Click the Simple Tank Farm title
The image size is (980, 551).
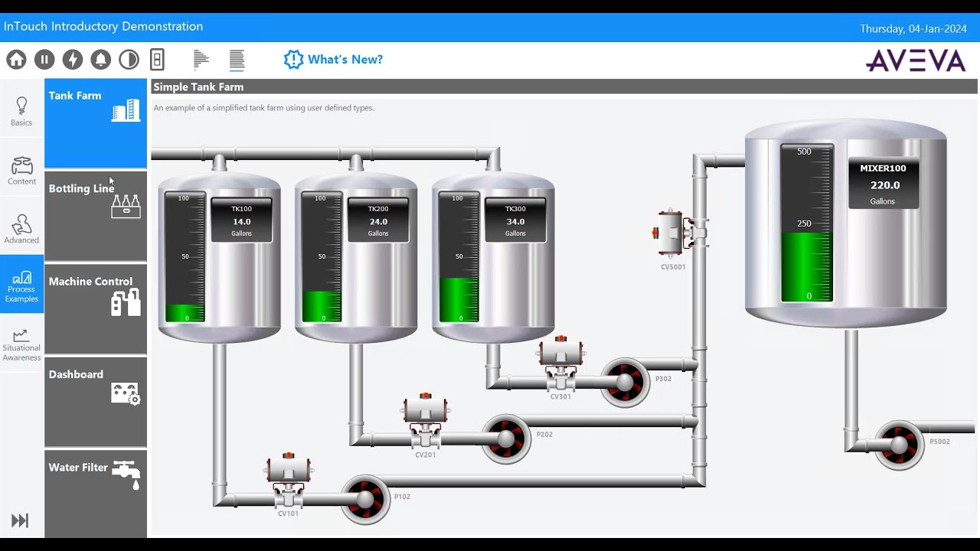tap(198, 87)
